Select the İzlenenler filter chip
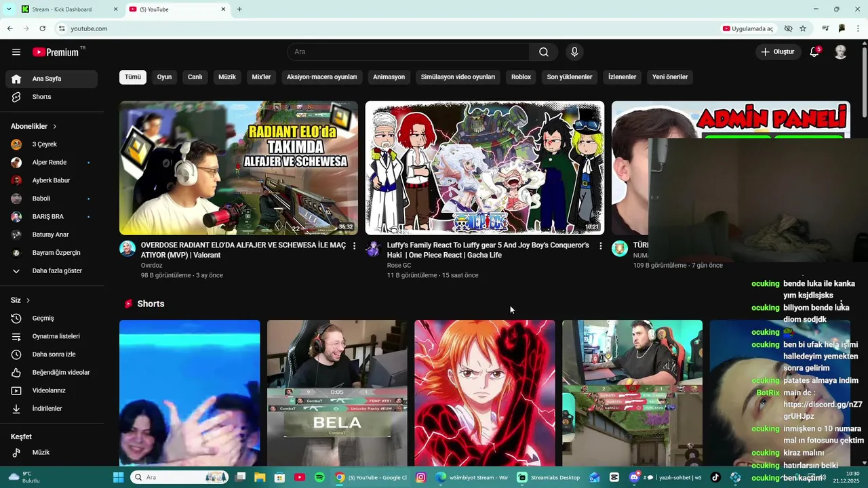 point(622,77)
